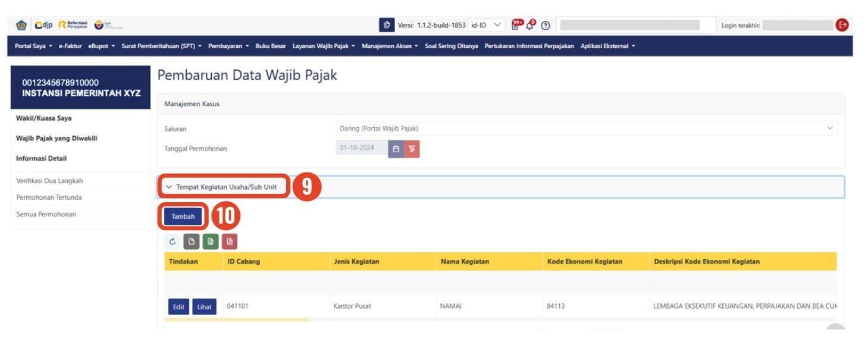Click the Lihat button in table row
Viewport: 868px width, 339px height.
204,307
